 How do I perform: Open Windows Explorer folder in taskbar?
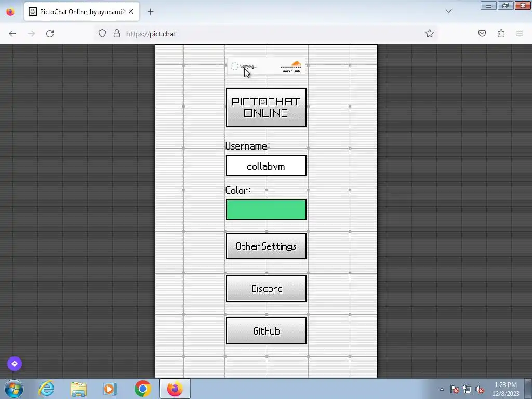tap(78, 389)
